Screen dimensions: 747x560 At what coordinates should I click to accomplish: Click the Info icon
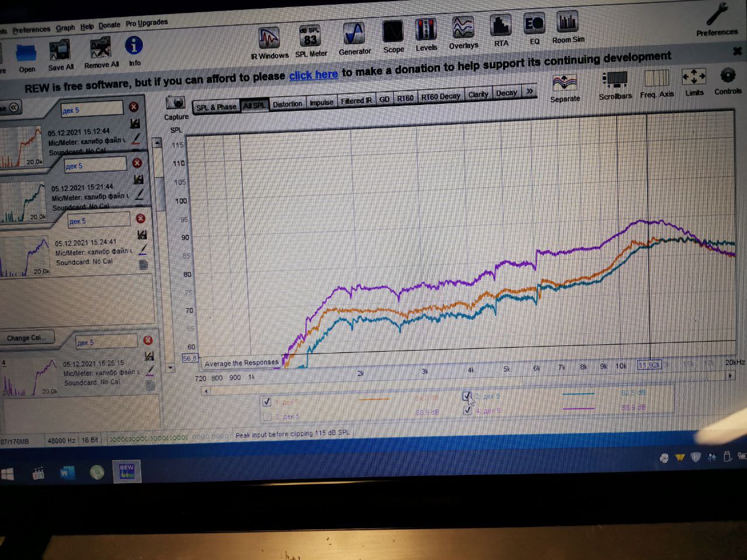click(134, 50)
